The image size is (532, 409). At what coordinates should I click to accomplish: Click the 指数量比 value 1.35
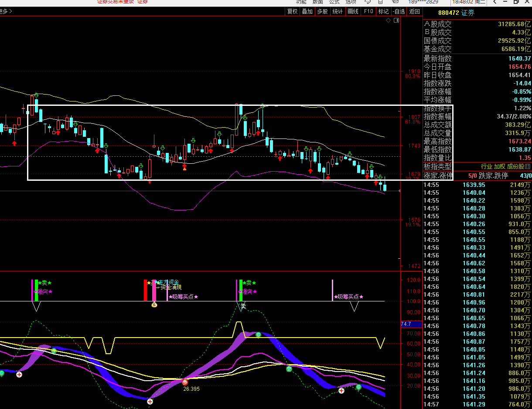pyautogui.click(x=525, y=158)
